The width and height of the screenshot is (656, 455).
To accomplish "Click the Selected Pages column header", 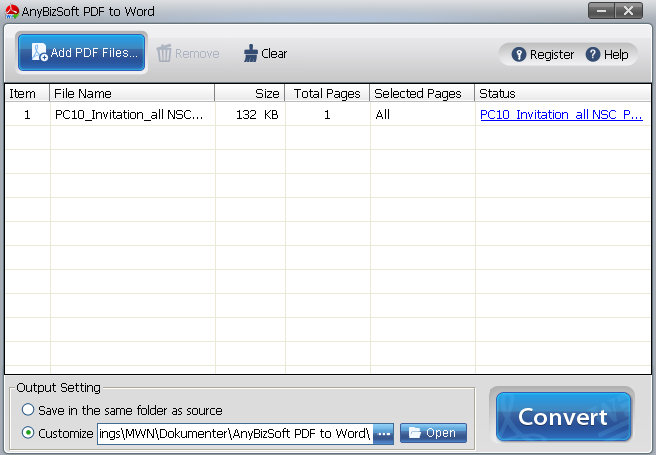I will [422, 93].
